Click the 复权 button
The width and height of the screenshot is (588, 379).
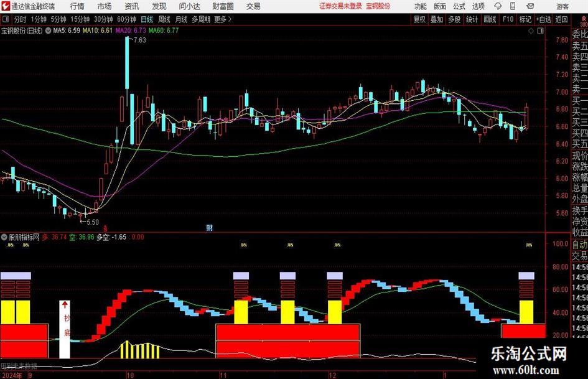[419, 19]
